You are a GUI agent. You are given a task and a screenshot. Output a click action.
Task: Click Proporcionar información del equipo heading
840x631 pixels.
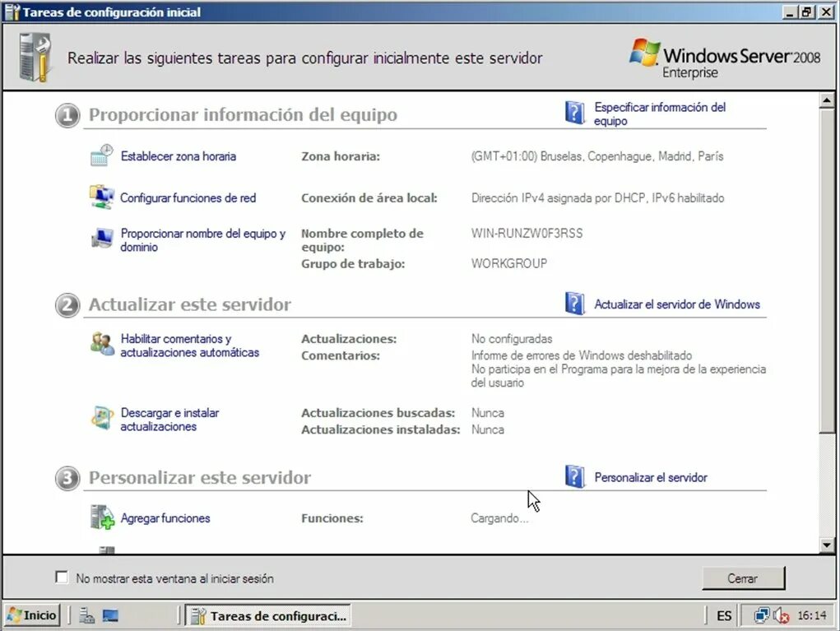point(244,114)
